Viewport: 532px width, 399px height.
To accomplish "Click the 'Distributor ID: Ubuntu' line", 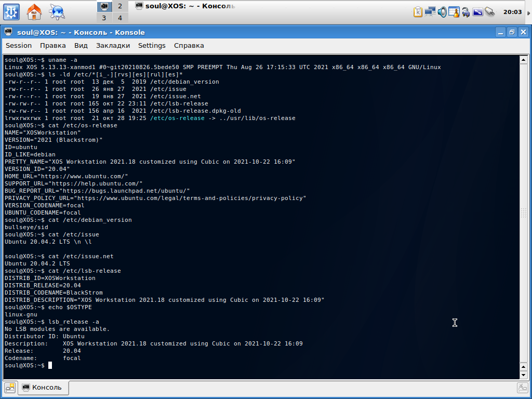I will tap(45, 336).
